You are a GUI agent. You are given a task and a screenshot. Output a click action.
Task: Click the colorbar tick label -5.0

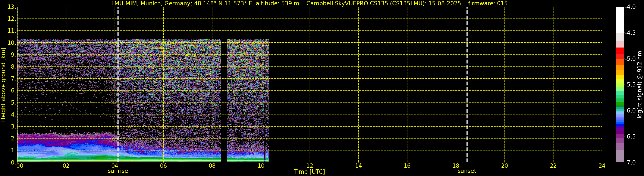630,59
